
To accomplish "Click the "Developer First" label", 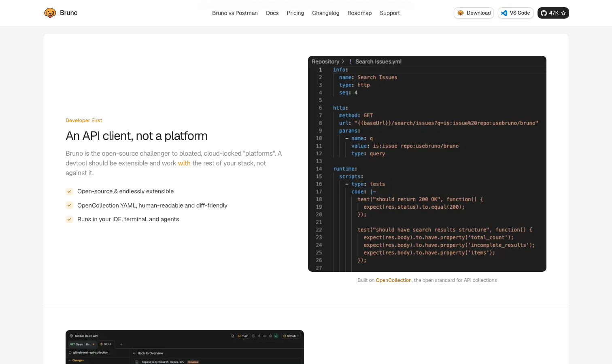I will point(84,121).
